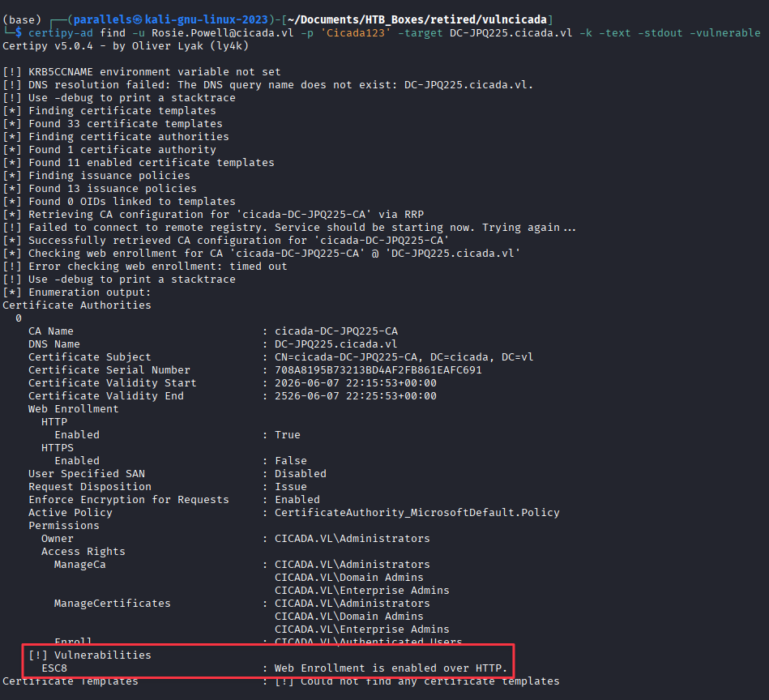Click the CA Name value 'cicada-DC-JPQ225-CA'
Viewport: 769px width, 700px height.
point(336,331)
